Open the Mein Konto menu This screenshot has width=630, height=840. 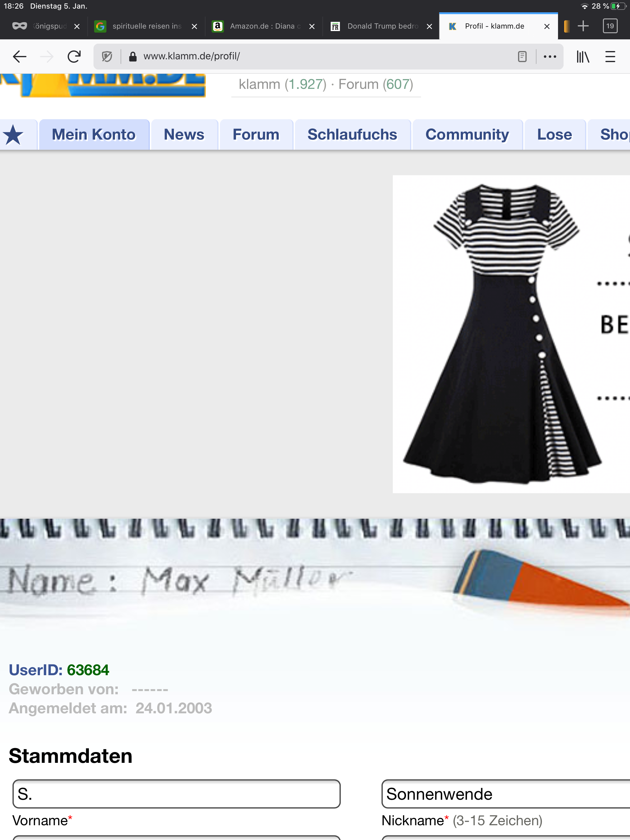click(94, 135)
